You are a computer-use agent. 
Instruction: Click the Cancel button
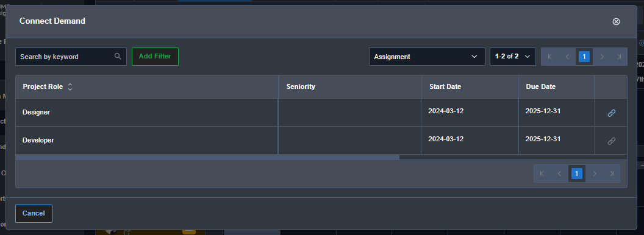click(x=34, y=213)
